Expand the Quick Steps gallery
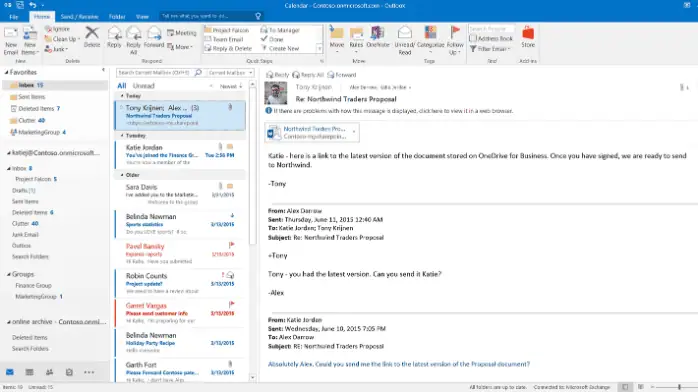The height and width of the screenshot is (392, 698). point(319,49)
